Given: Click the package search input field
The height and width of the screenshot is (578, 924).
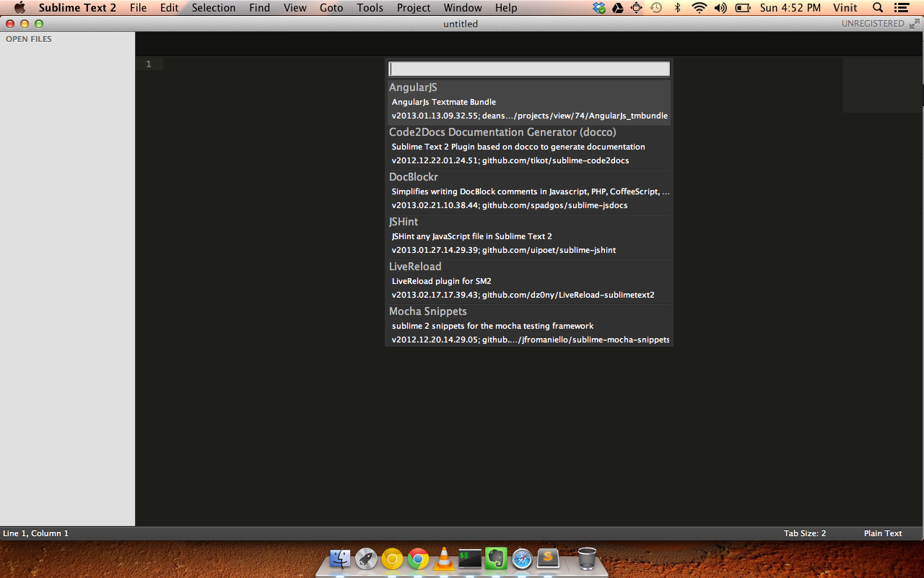Looking at the screenshot, I should [x=529, y=69].
